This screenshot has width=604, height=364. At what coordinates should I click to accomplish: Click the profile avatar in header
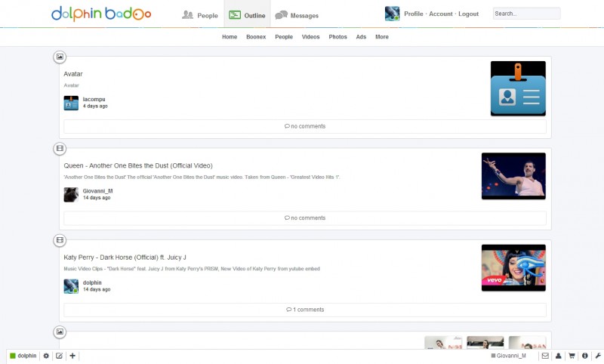tap(392, 14)
